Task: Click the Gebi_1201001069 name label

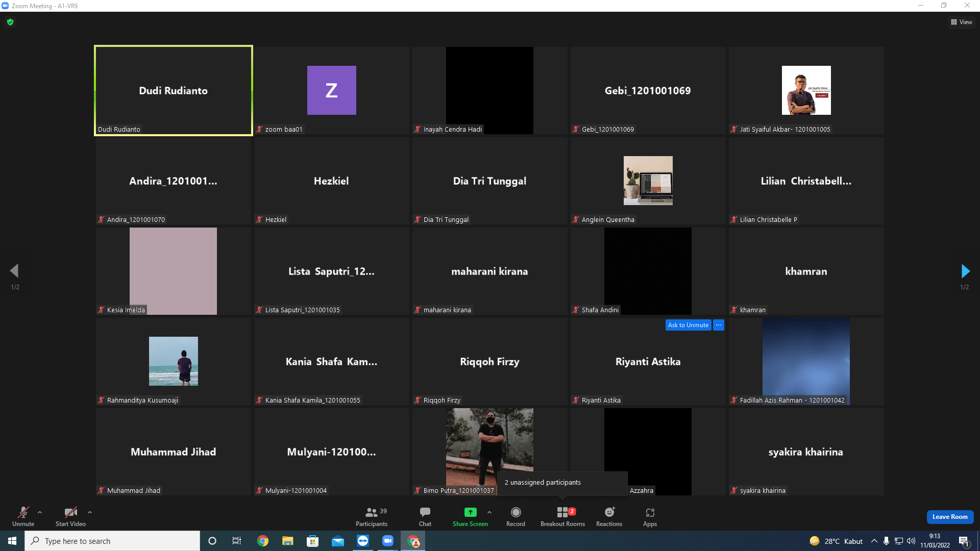Action: point(607,130)
